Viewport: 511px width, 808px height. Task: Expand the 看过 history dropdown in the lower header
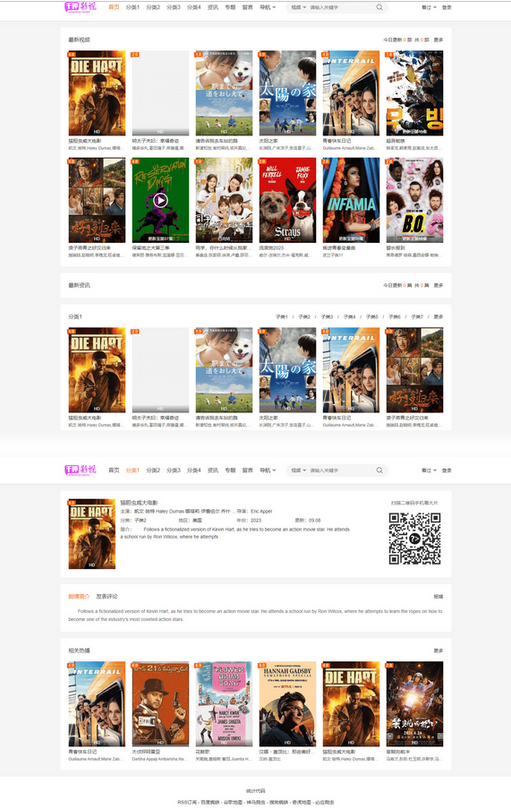click(x=429, y=470)
